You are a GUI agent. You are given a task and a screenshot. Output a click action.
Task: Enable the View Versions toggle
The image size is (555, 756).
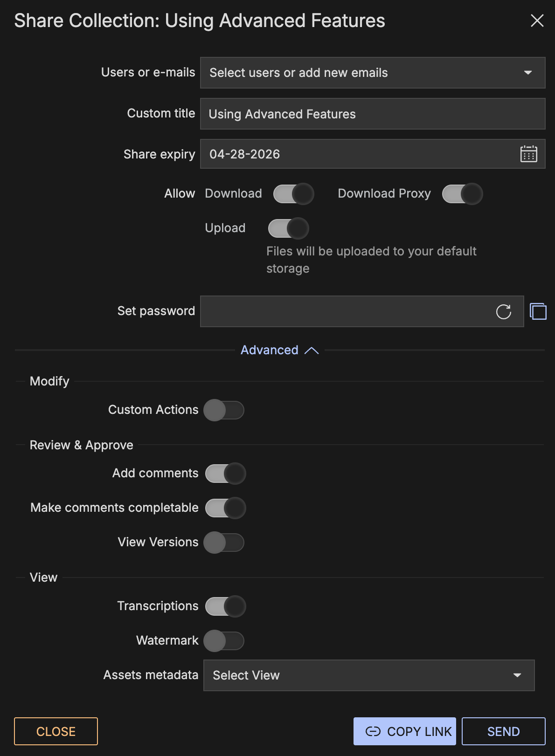pyautogui.click(x=224, y=543)
